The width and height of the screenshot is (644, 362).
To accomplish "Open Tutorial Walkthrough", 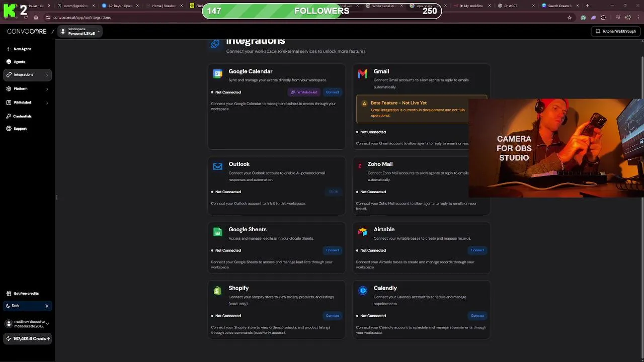I will (615, 31).
